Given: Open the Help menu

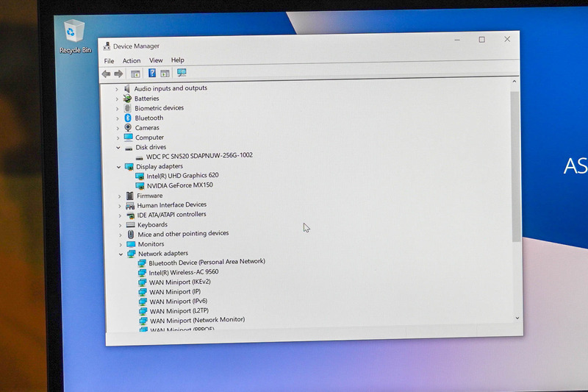Looking at the screenshot, I should click(178, 60).
